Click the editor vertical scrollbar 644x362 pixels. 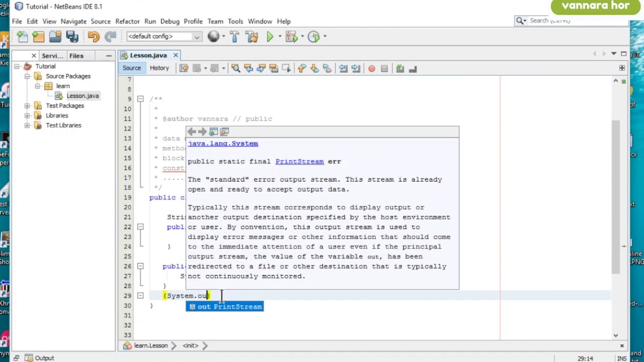[x=616, y=198]
